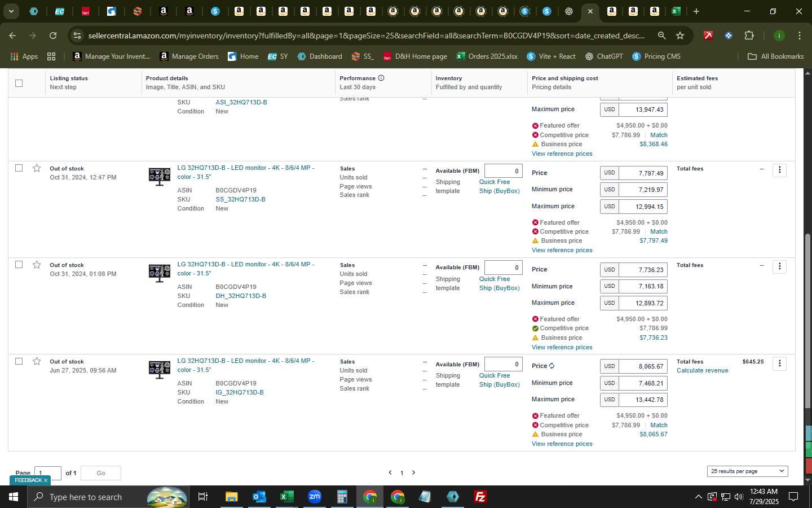Open SKU link SS_32HQ713D-B
The height and width of the screenshot is (508, 812).
coord(240,199)
